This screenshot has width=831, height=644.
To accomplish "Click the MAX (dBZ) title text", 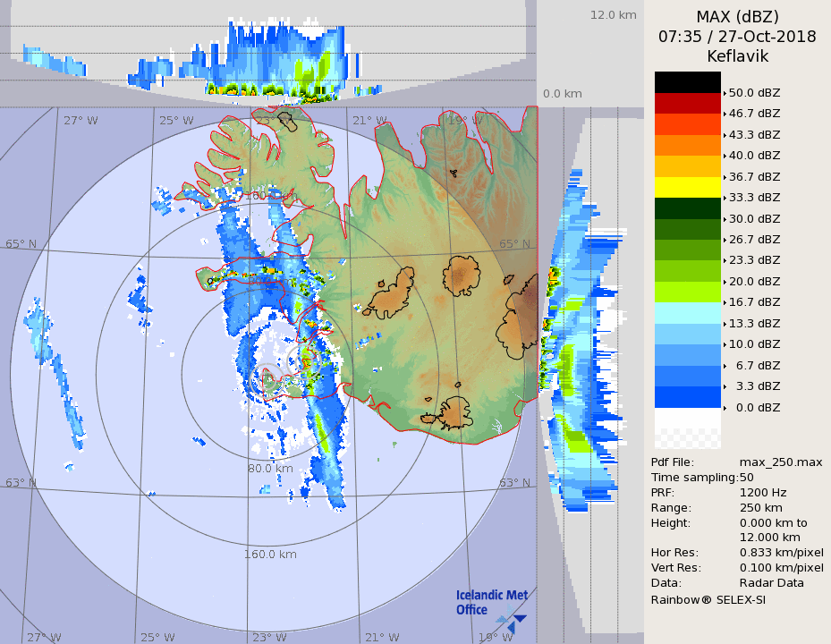I will pyautogui.click(x=737, y=16).
